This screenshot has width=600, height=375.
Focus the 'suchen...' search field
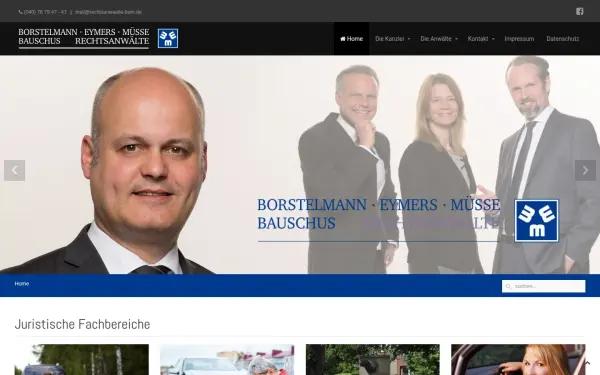(543, 286)
